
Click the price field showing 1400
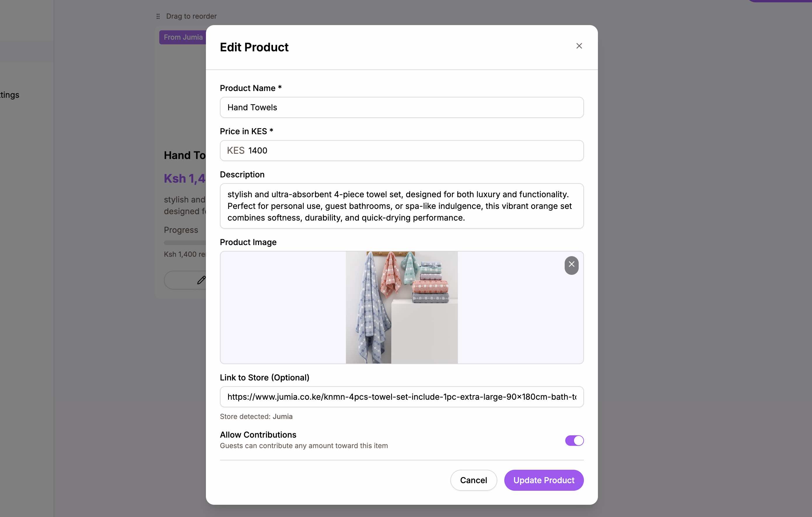coord(371,151)
